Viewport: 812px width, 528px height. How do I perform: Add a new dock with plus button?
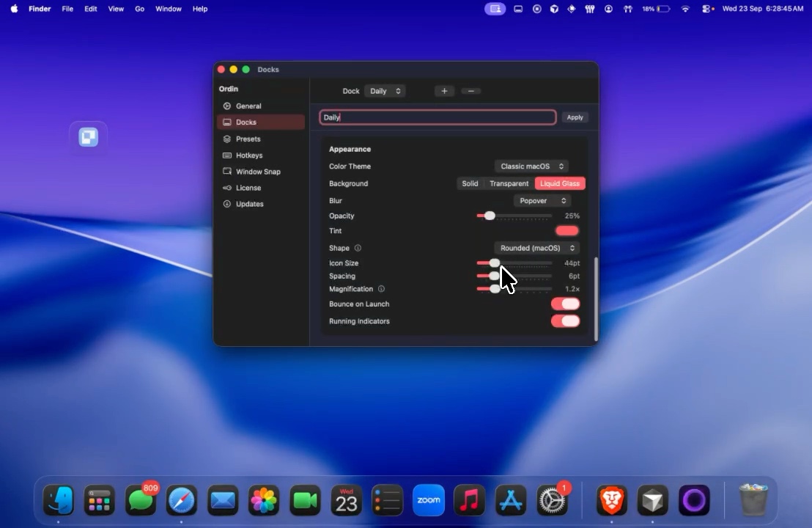444,91
